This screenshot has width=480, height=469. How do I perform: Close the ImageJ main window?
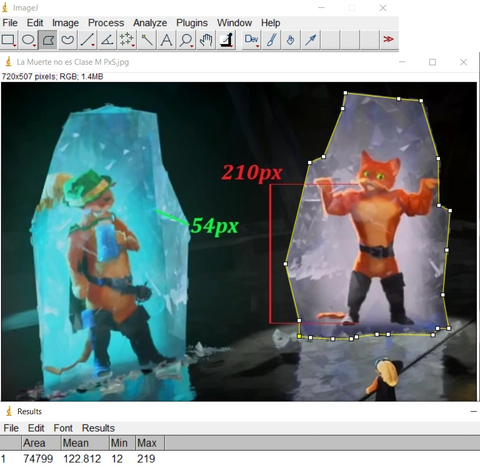click(383, 8)
